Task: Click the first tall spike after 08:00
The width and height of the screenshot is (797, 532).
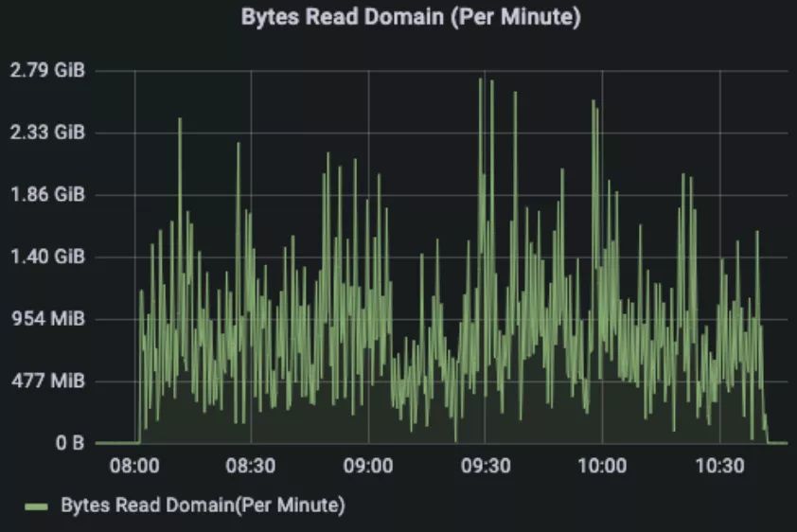Action: (180, 119)
